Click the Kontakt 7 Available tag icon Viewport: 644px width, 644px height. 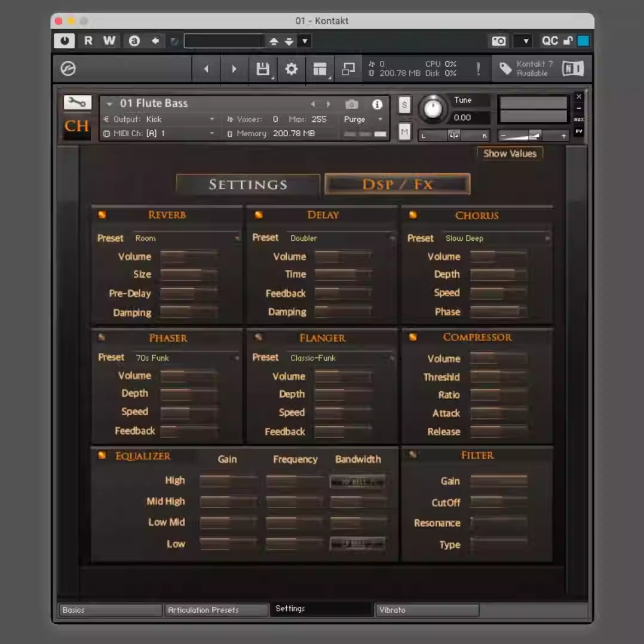click(x=505, y=69)
